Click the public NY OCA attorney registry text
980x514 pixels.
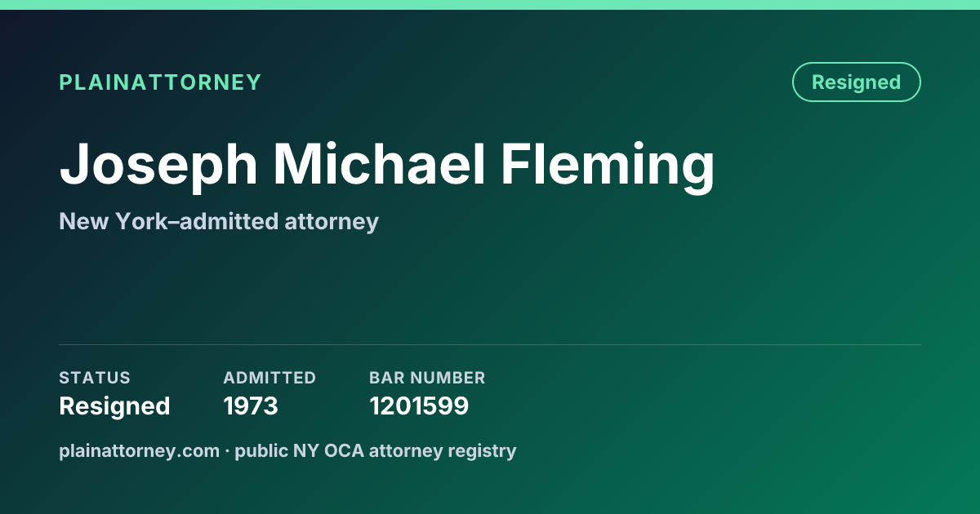pos(376,450)
